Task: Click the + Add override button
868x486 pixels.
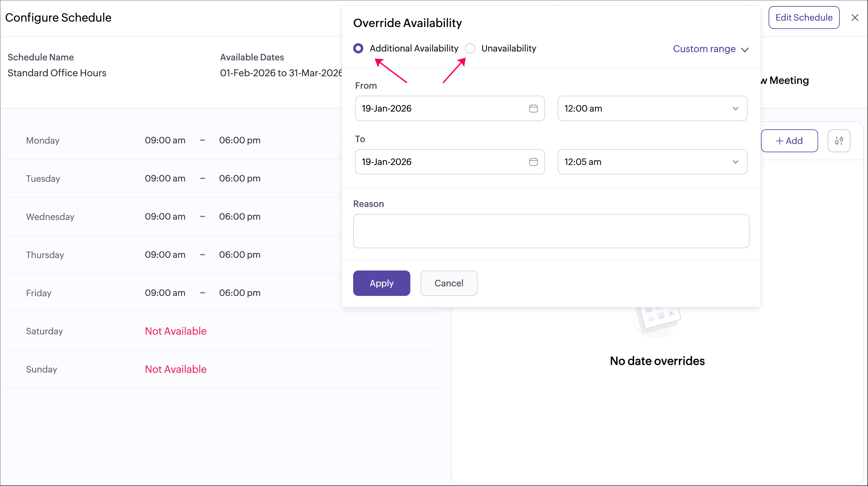Action: (789, 140)
